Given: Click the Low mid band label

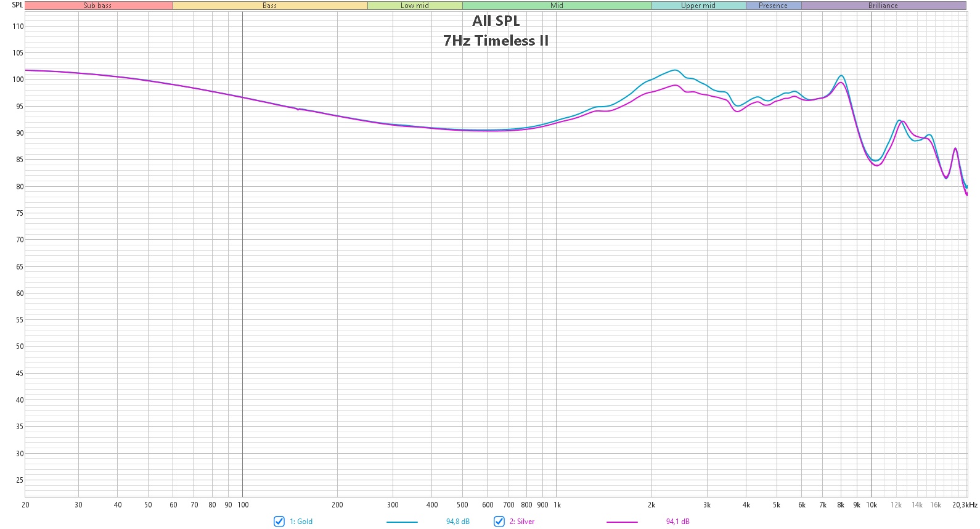Looking at the screenshot, I should click(x=415, y=6).
